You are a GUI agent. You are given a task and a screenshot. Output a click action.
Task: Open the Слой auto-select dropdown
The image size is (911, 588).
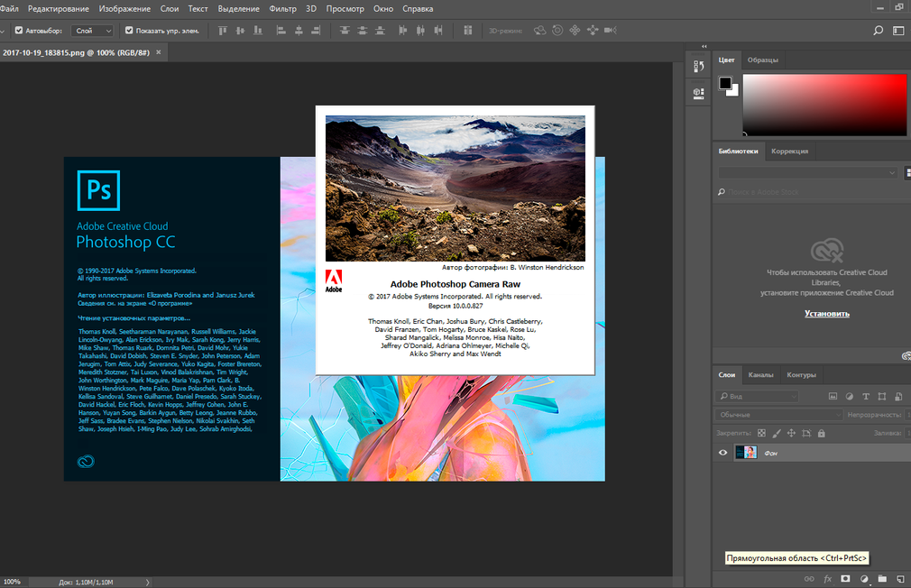click(92, 31)
